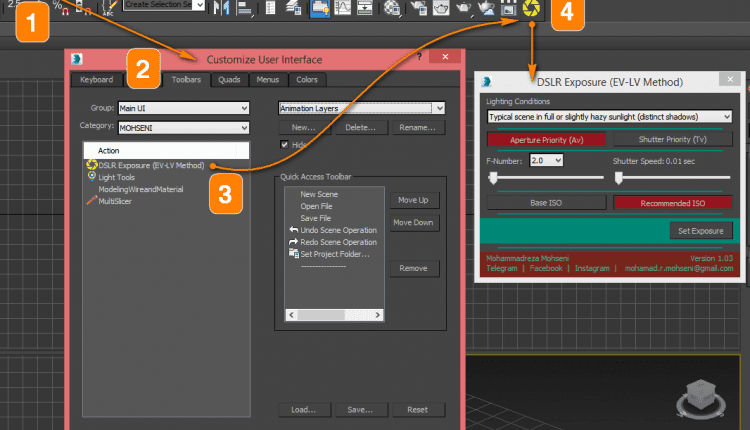This screenshot has height=430, width=750.
Task: Click the Mirror tool icon in toolbar
Action: coord(221,7)
